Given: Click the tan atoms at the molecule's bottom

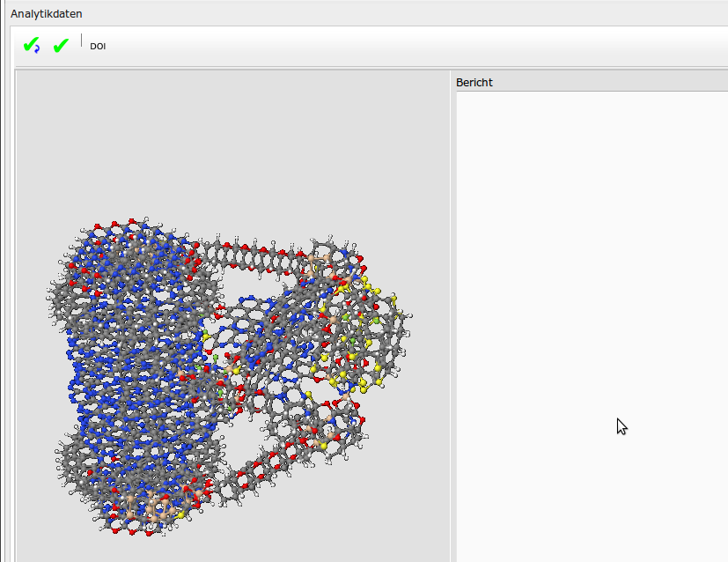Looking at the screenshot, I should [x=145, y=509].
